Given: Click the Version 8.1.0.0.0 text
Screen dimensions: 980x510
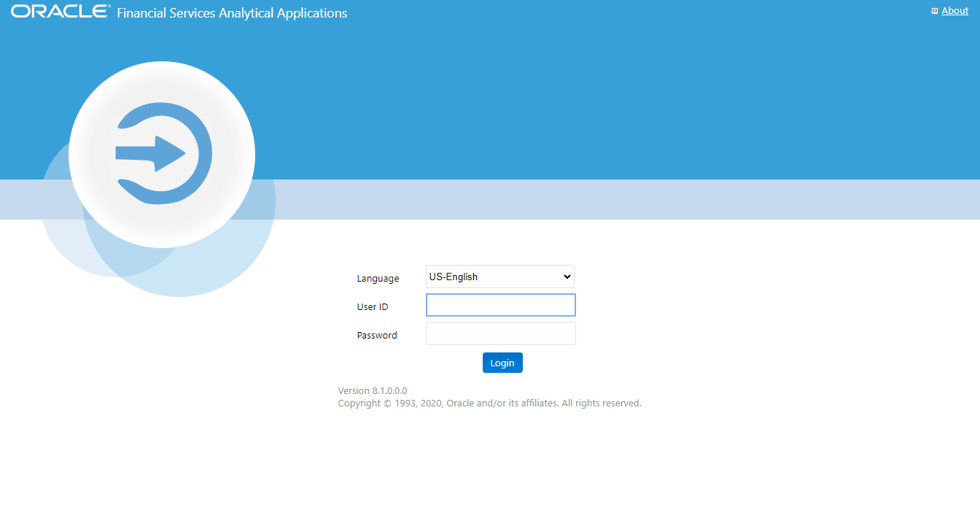Looking at the screenshot, I should [x=372, y=390].
